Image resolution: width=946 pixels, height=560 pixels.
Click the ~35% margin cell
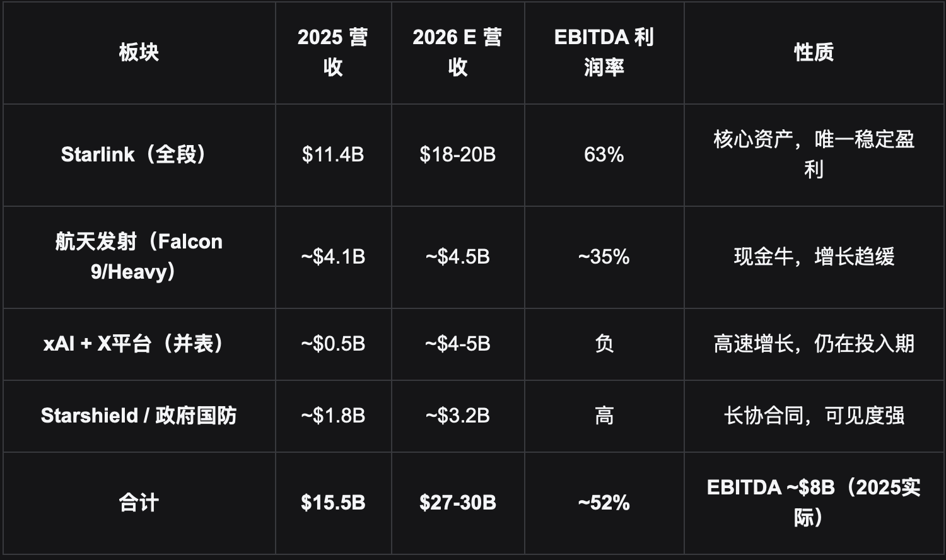[x=604, y=257]
